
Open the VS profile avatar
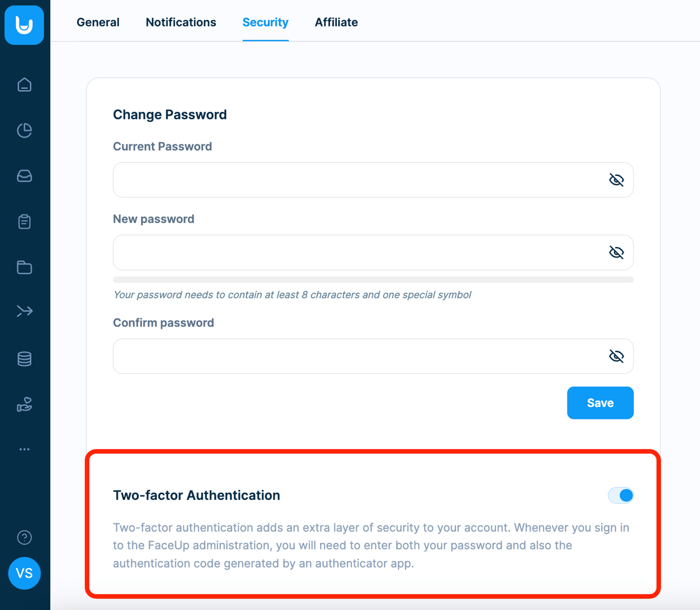click(24, 573)
